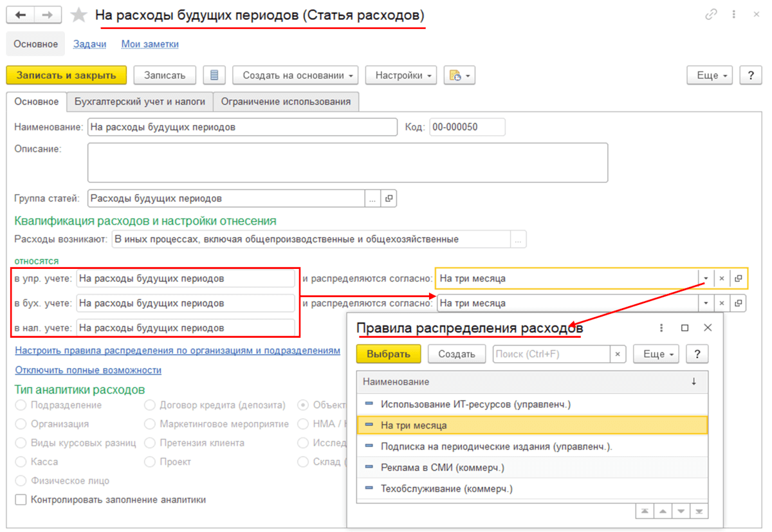
Task: Switch to Бухгалтерский учет и налоги tab
Action: 140,102
